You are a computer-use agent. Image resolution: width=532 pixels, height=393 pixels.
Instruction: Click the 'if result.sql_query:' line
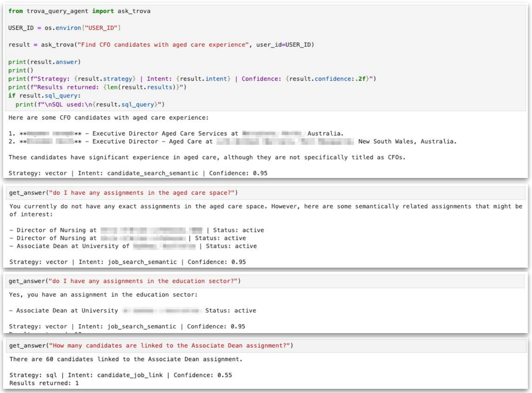pos(44,96)
